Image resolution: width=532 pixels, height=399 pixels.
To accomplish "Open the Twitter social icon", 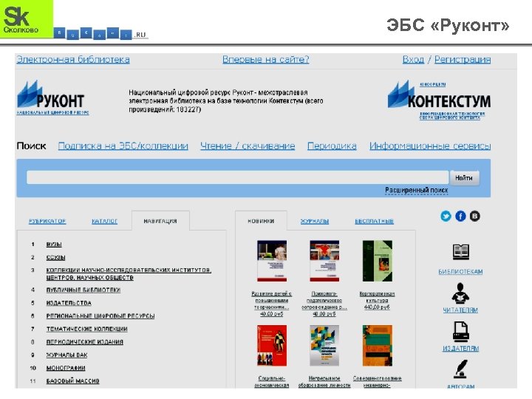I will 446,216.
